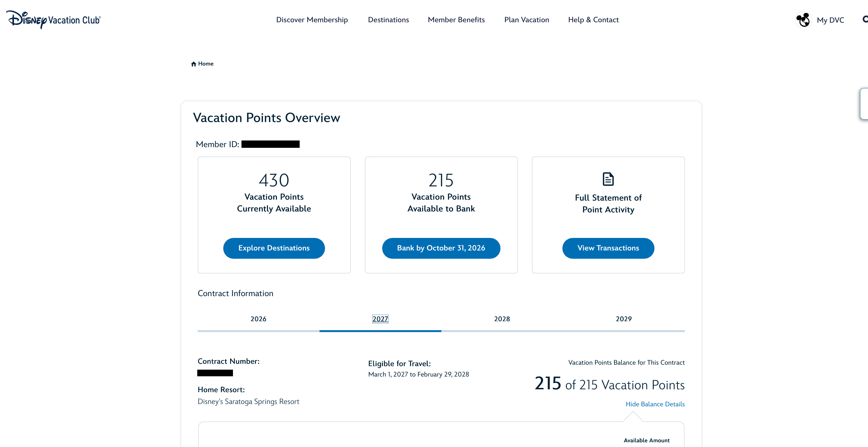This screenshot has width=868, height=447.
Task: Open the Plan Vacation menu
Action: click(527, 20)
